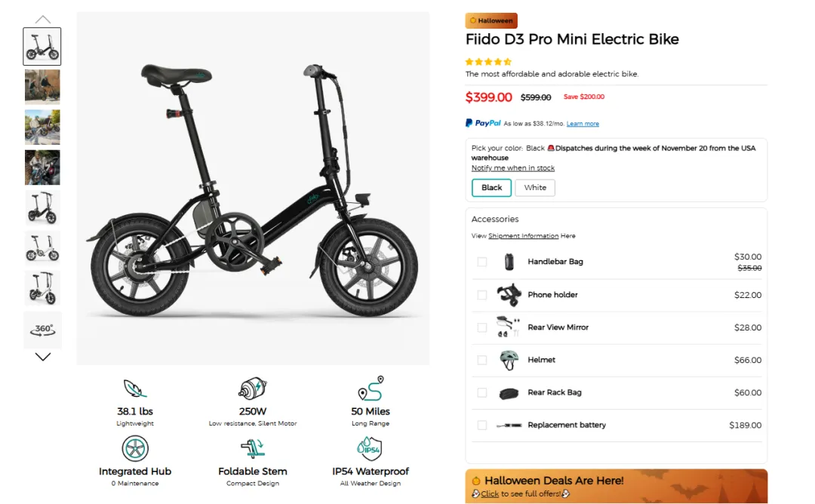The image size is (815, 504).
Task: Click the down arrow below the thumbnails
Action: [x=42, y=356]
